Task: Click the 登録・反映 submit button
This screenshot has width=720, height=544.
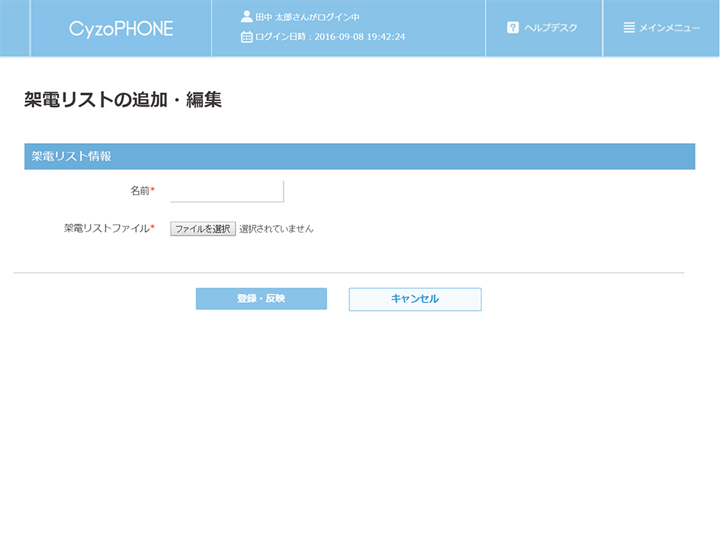Action: coord(261,299)
